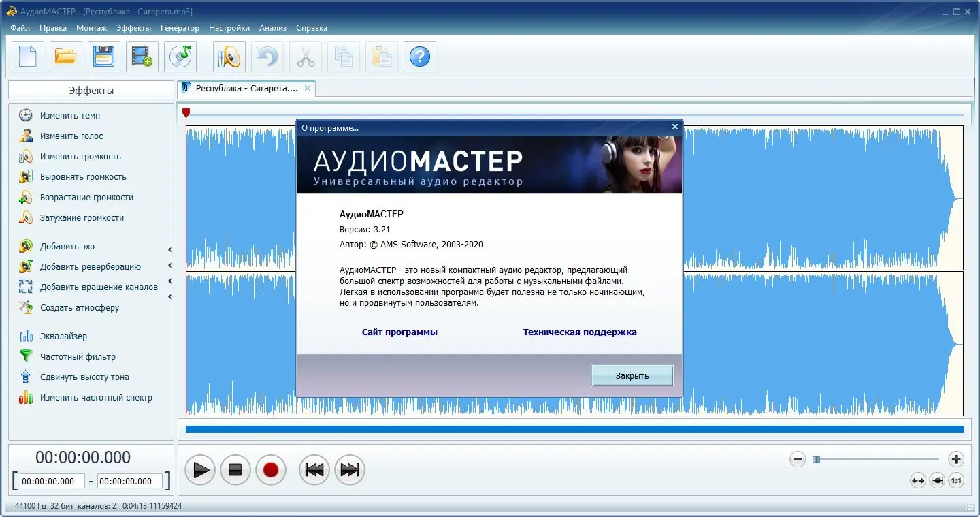Select the Частотный фильтр funnel icon
This screenshot has height=517, width=980.
click(24, 356)
